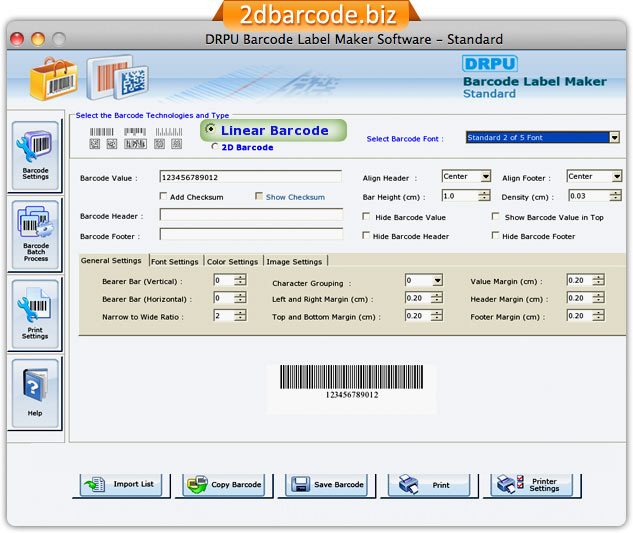Switch to Image Settings tab
This screenshot has height=533, width=633.
(294, 262)
